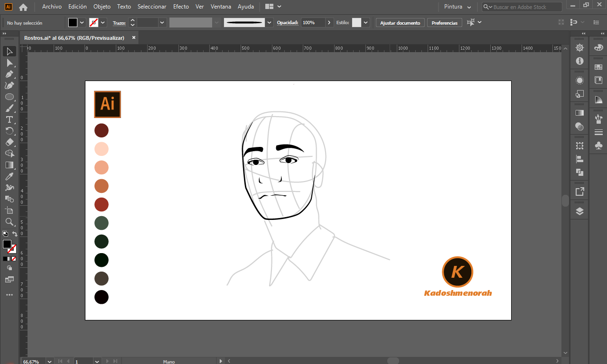Choose the Eraser tool
607x364 pixels.
[x=9, y=142]
